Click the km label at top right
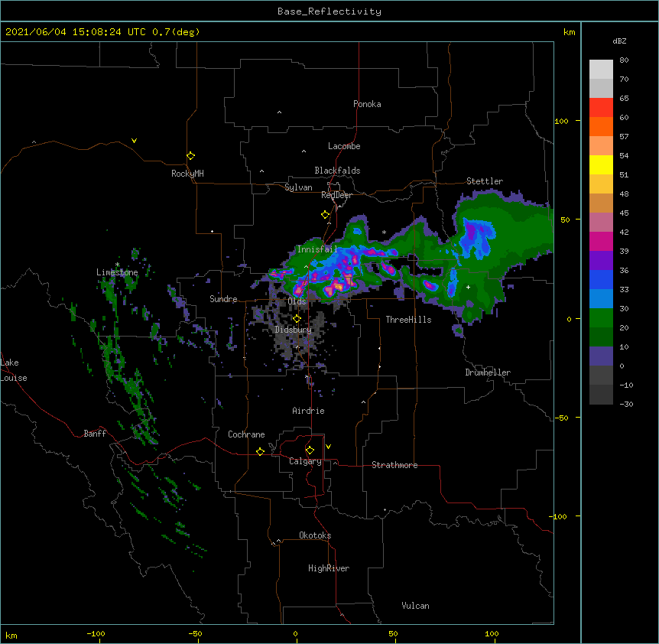Image resolution: width=659 pixels, height=644 pixels. (570, 32)
